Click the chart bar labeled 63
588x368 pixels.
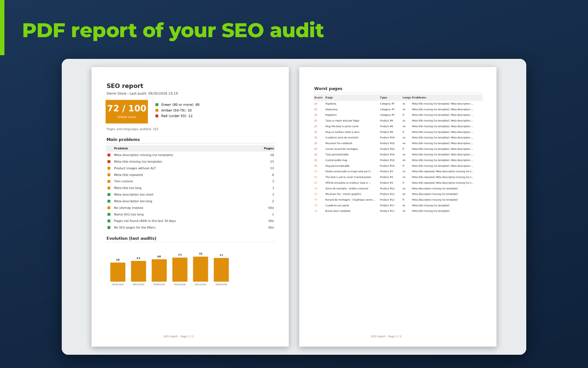coord(139,271)
